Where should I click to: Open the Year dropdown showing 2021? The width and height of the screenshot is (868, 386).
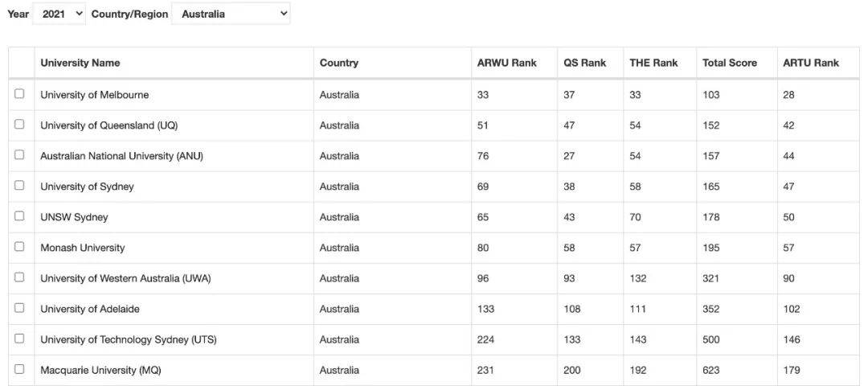click(x=59, y=14)
